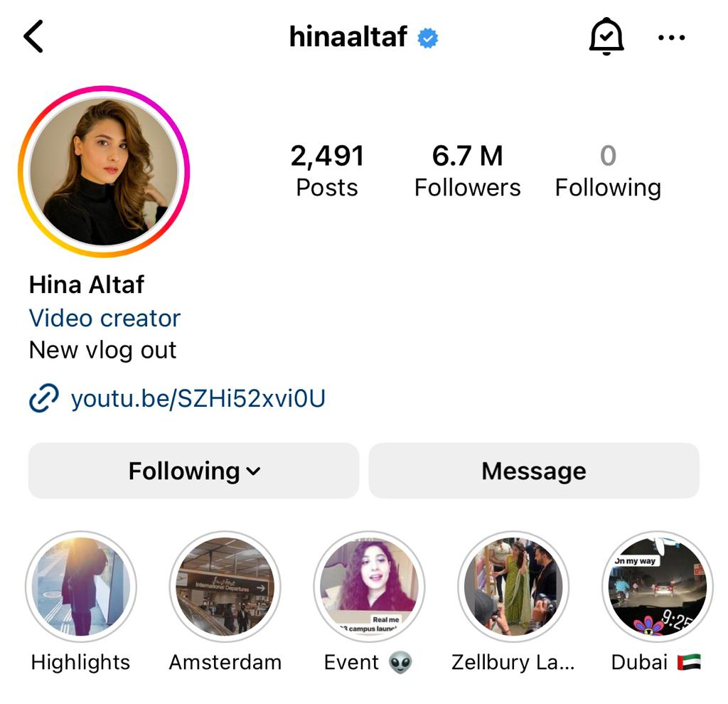Select the 2,491 Posts count
Screen dimensions: 728x704
pos(327,171)
